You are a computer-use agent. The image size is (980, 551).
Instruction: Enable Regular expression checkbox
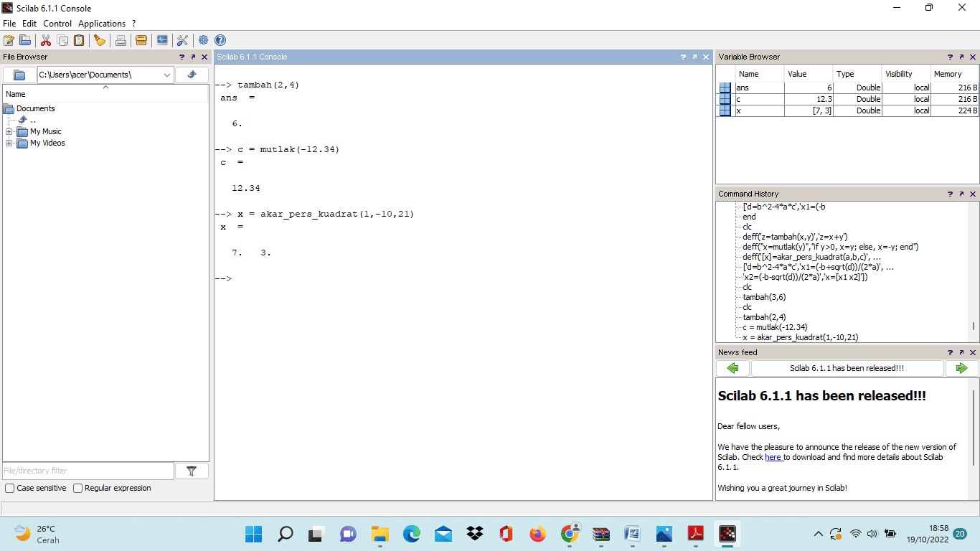tap(78, 488)
